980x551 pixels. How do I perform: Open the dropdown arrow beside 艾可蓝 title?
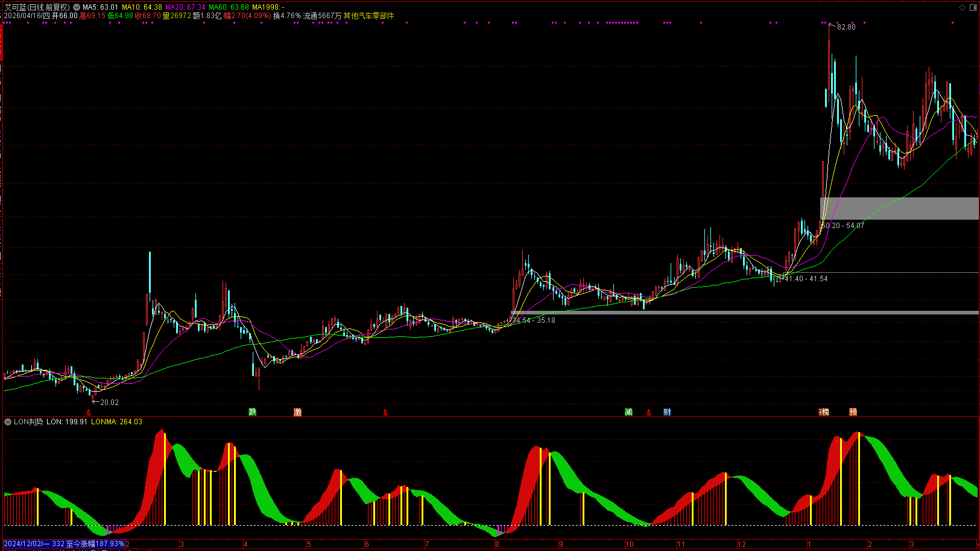pos(77,7)
